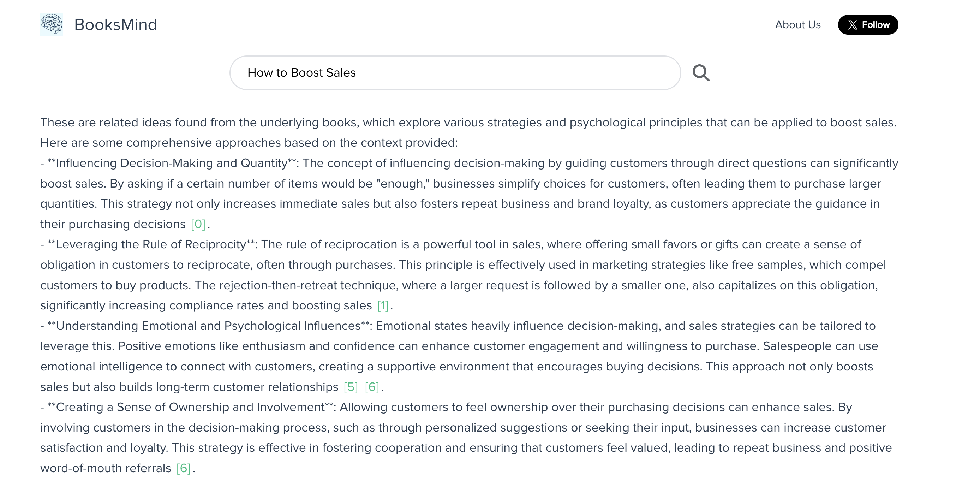Open citation [5] after customer relationships

click(x=351, y=387)
